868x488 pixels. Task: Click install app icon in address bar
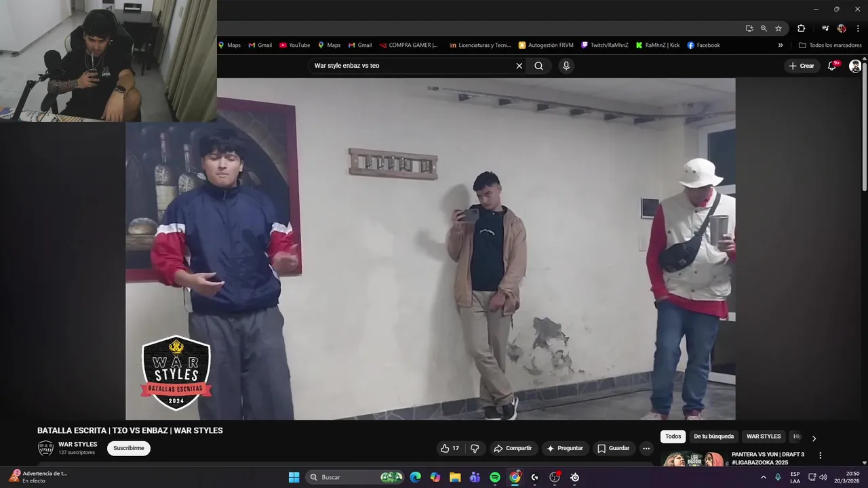(749, 28)
